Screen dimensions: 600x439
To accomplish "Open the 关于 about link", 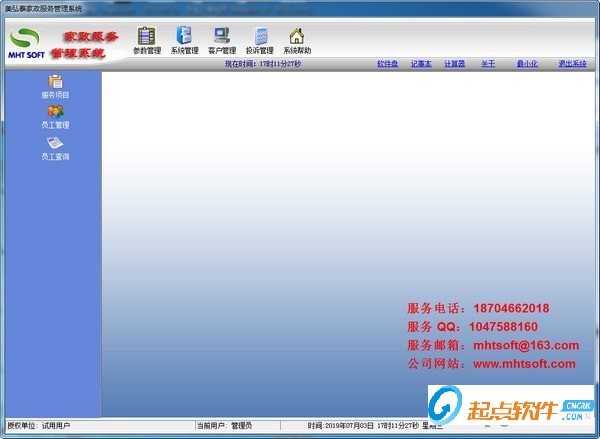I will pos(488,64).
